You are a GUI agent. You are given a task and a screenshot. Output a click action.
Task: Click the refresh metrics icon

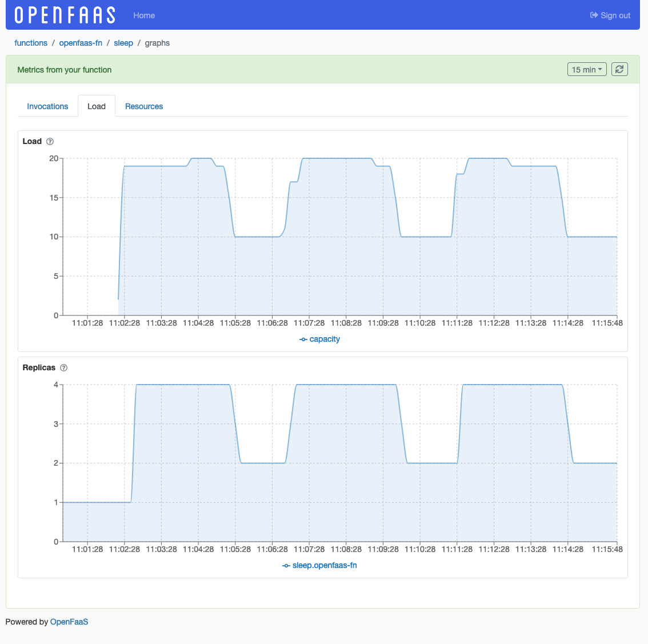pos(619,69)
